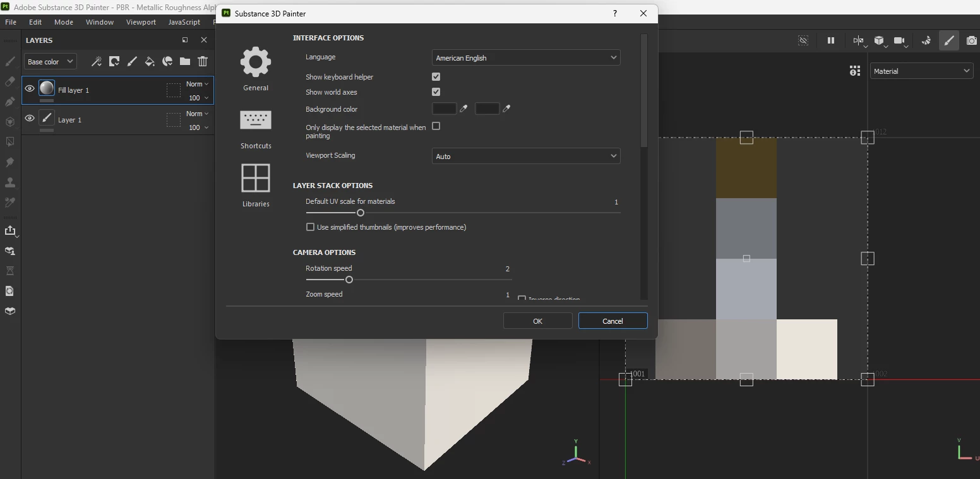Click the hide-selection crossed eye toolbar icon

point(803,40)
